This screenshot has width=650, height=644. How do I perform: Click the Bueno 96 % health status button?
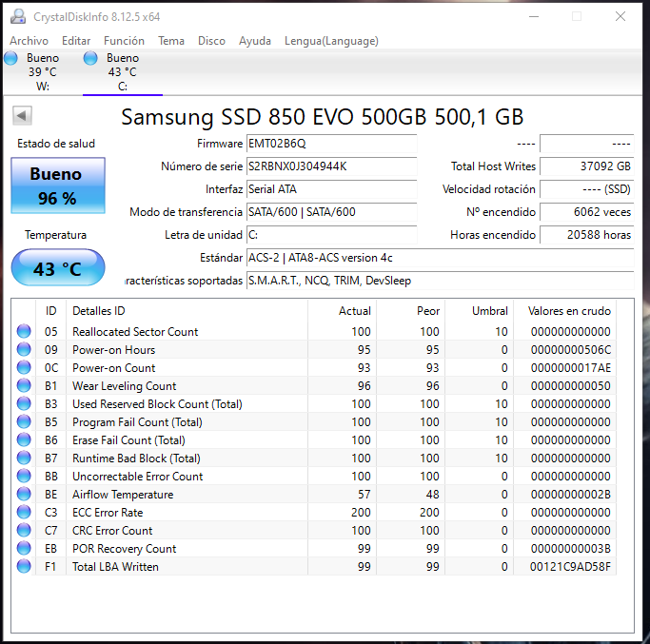58,185
